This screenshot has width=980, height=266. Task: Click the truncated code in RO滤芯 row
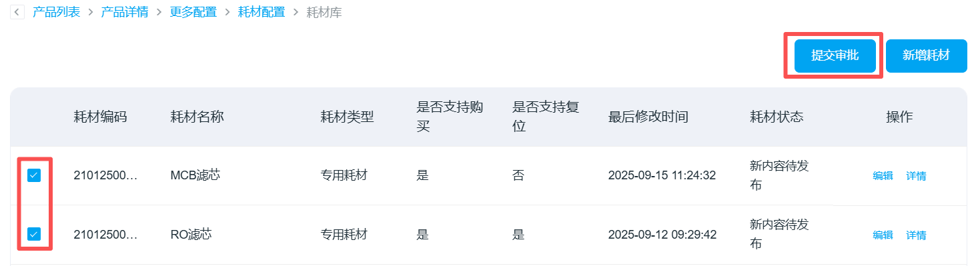[105, 235]
